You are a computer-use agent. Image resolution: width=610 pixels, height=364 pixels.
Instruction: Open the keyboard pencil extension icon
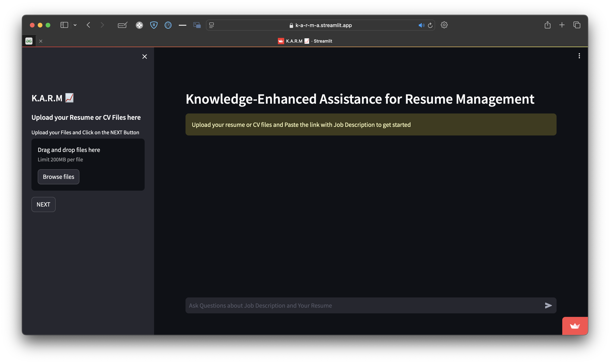[122, 25]
